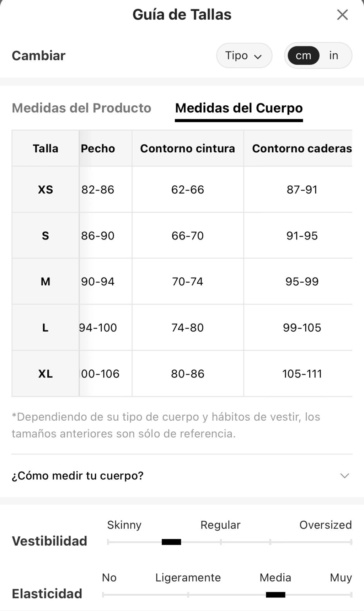Screen dimensions: 364x611
Task: Close the Guía de Tallas dialog
Action: tap(342, 15)
